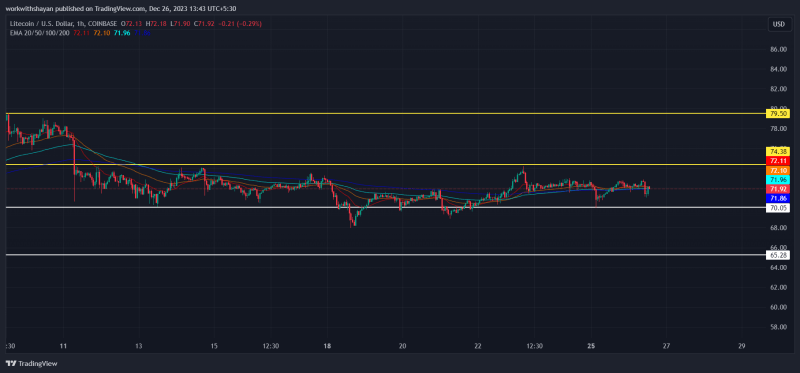Click the low price L71.90
This screenshot has height=373, width=800.
(x=179, y=24)
